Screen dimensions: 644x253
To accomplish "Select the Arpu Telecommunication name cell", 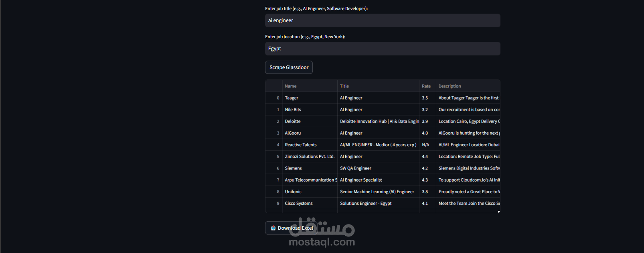I will pyautogui.click(x=310, y=180).
